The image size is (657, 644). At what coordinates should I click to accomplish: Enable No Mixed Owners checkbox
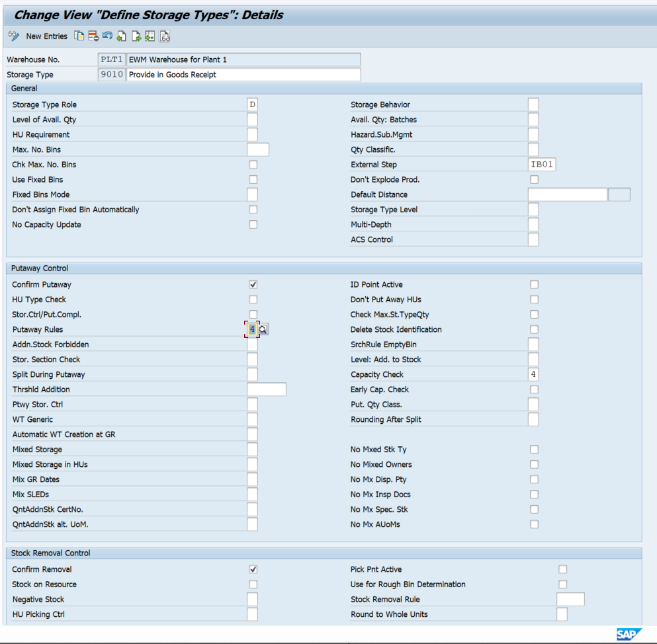pos(534,464)
